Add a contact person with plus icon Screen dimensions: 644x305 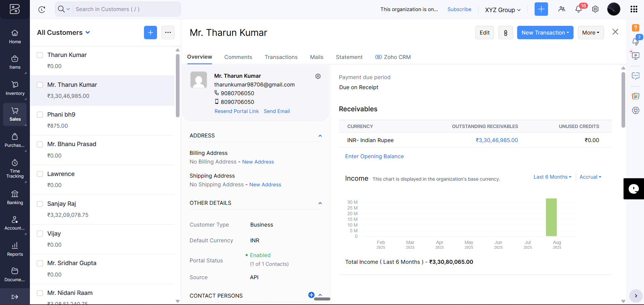click(x=311, y=295)
